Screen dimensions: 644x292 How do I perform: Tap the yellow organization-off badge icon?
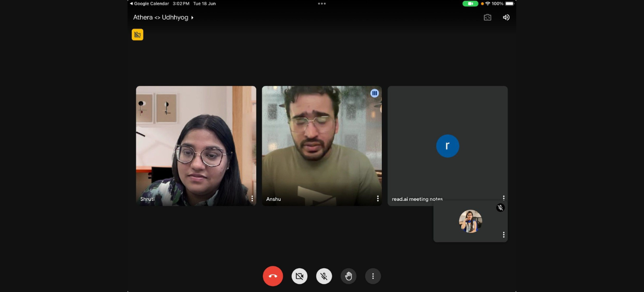coord(137,35)
